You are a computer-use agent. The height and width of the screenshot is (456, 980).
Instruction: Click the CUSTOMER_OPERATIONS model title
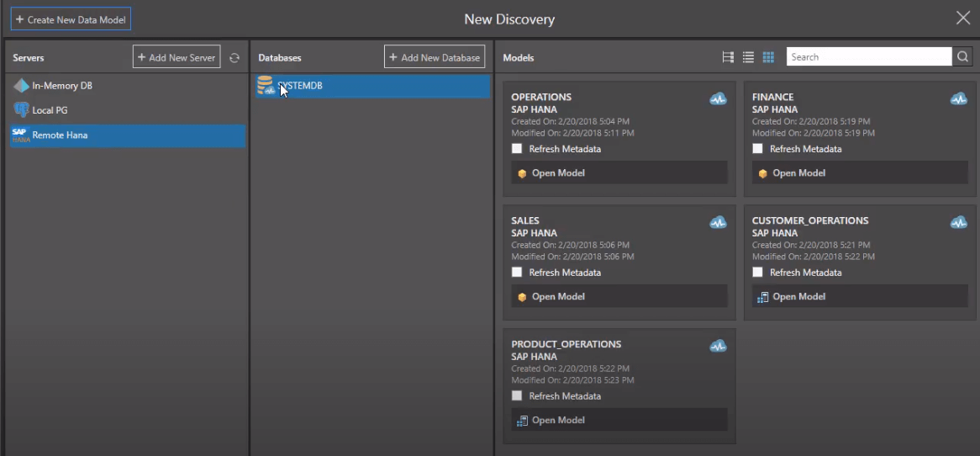pyautogui.click(x=810, y=220)
